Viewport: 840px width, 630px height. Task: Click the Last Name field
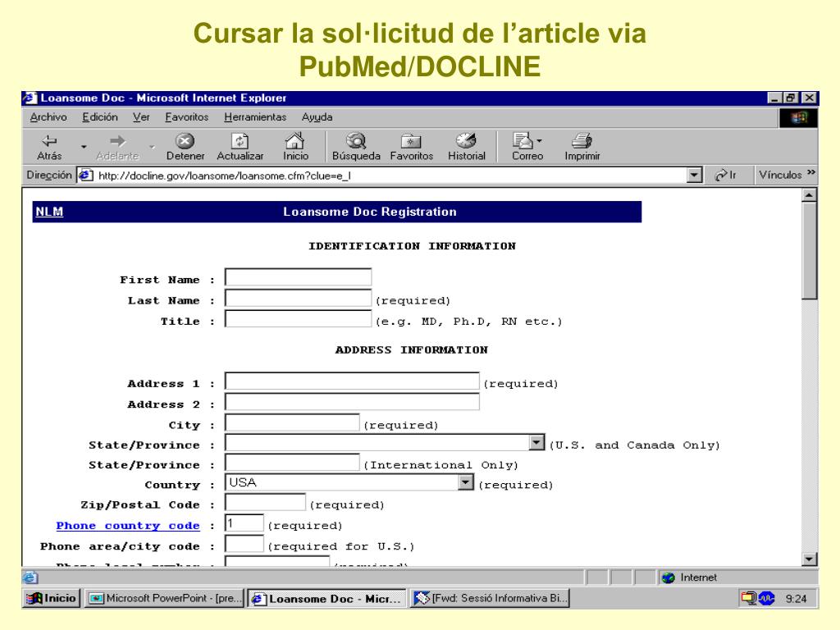click(x=298, y=299)
